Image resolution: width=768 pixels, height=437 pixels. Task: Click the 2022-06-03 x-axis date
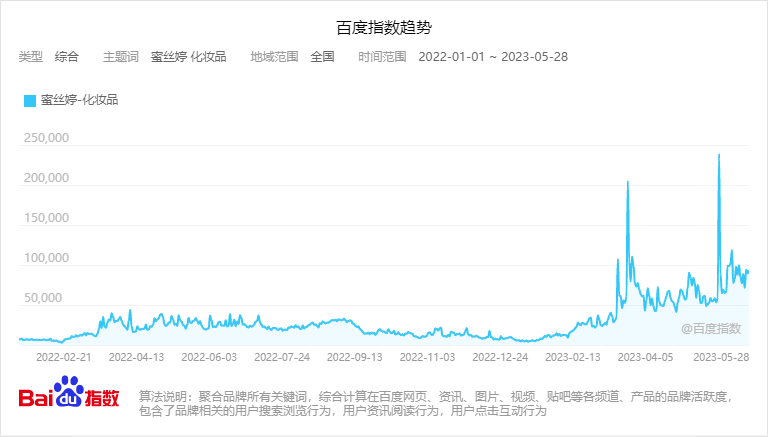pos(209,357)
